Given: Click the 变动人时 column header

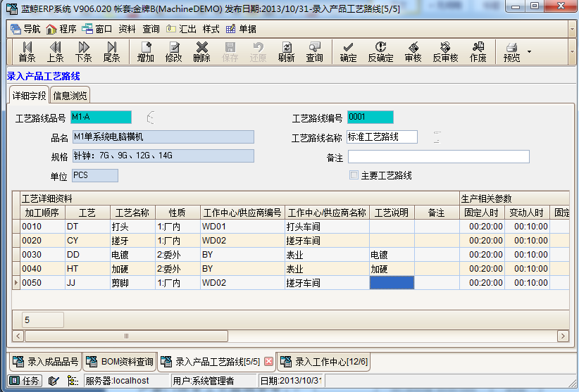Looking at the screenshot, I should pyautogui.click(x=527, y=213).
